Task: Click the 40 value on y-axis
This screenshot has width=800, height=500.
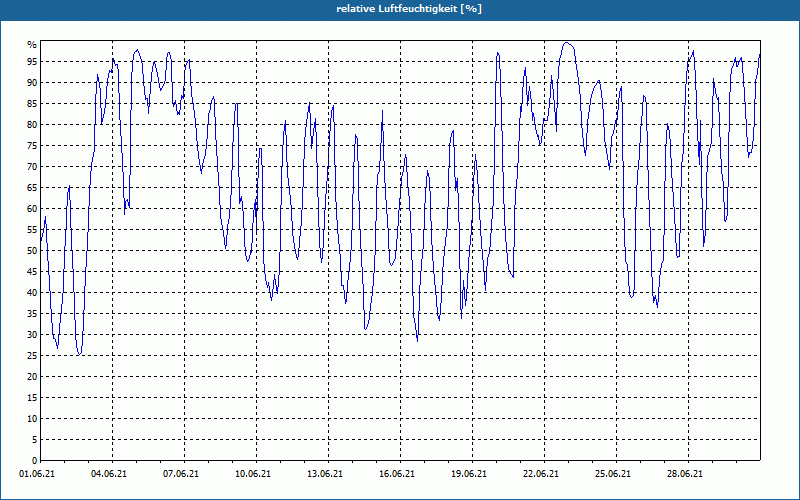Action: coord(32,292)
